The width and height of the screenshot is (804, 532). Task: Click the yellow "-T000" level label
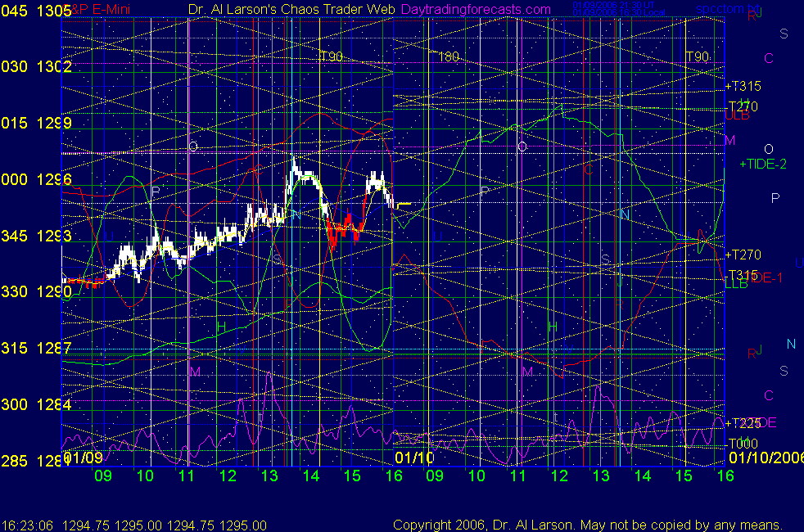click(x=743, y=444)
